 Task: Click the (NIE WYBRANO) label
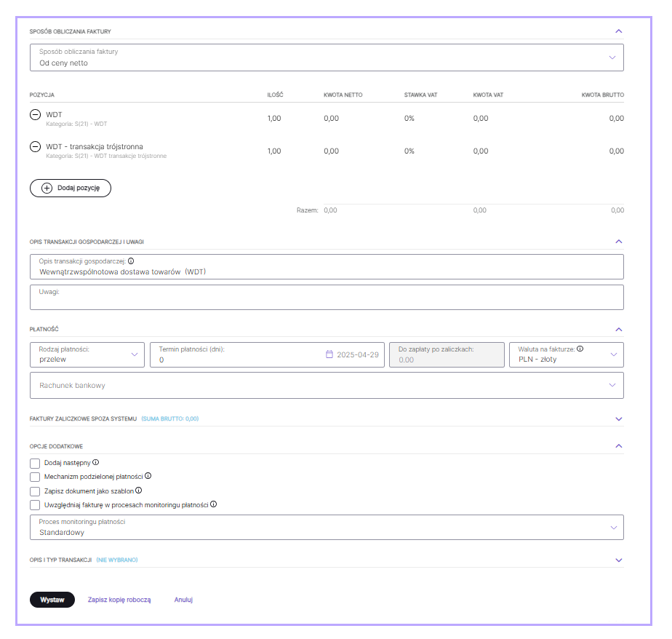(117, 560)
